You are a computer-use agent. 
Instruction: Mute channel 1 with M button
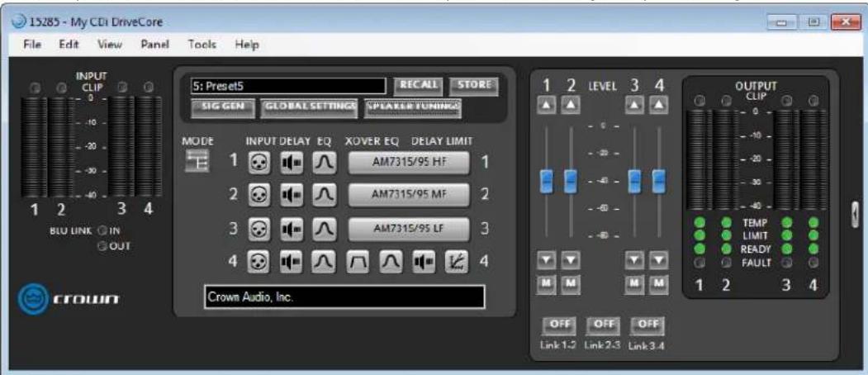546,283
